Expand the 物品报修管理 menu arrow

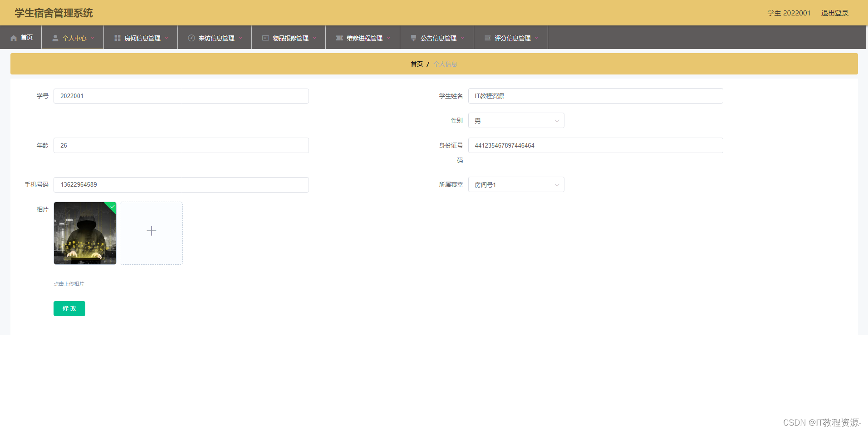[x=314, y=38]
